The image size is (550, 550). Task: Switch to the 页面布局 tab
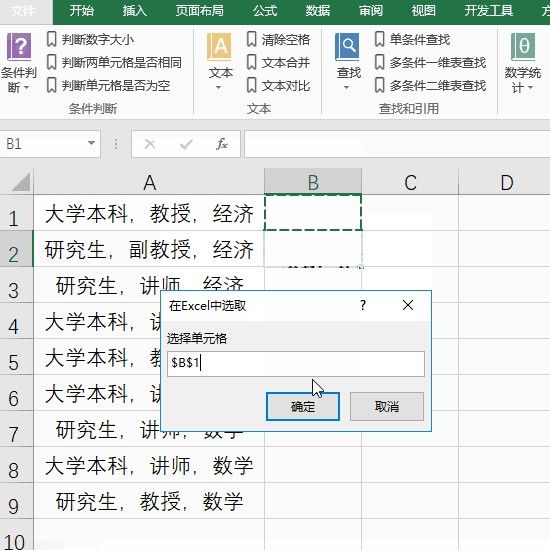coord(200,11)
